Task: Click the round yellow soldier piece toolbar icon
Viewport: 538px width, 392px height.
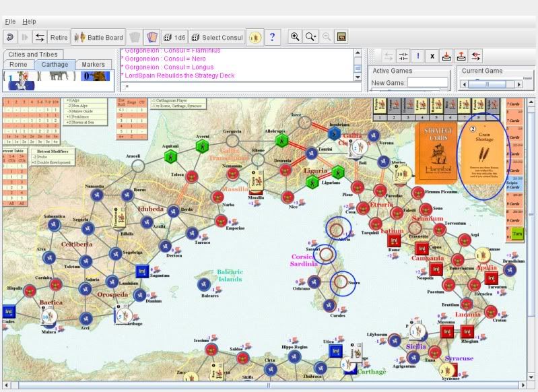Action: [x=255, y=37]
